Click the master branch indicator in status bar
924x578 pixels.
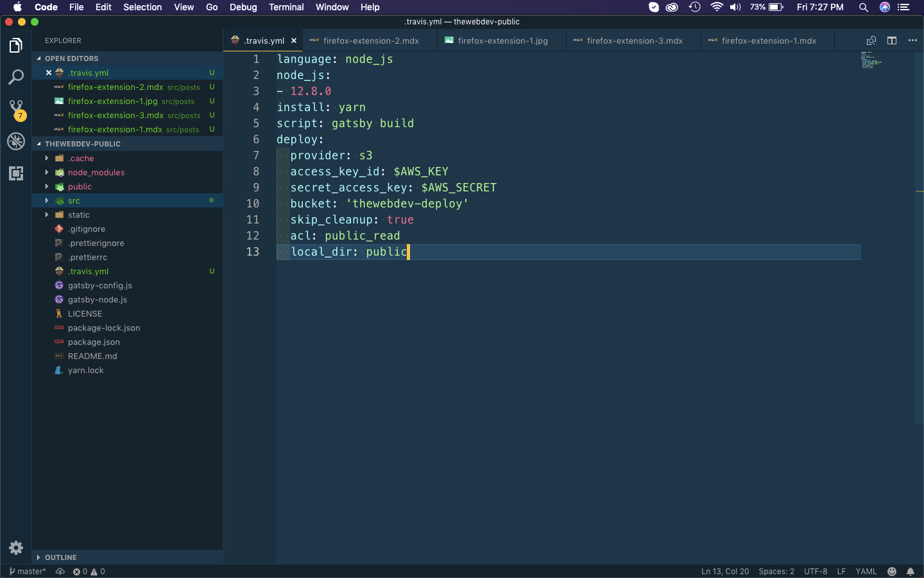[28, 572]
